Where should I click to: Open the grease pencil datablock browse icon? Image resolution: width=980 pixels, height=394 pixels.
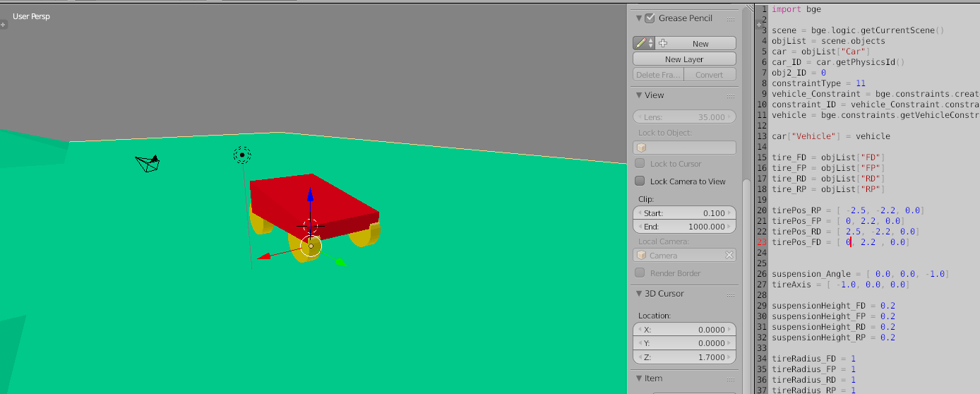[x=643, y=43]
